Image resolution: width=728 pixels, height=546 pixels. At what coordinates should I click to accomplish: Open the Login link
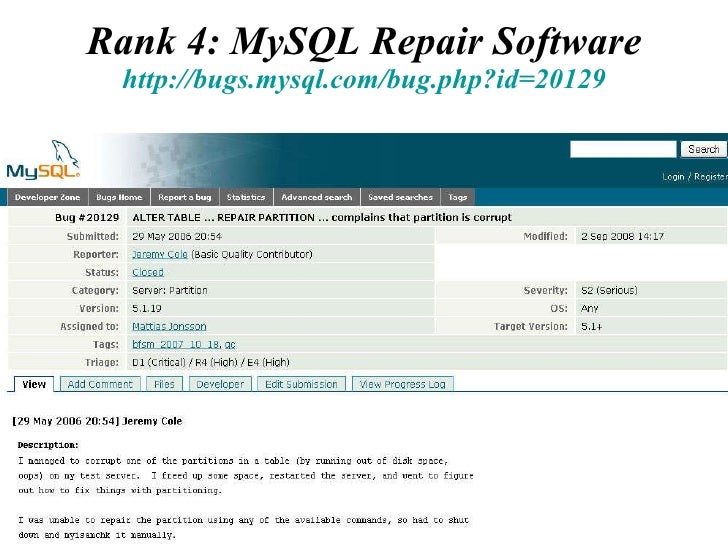tap(673, 176)
